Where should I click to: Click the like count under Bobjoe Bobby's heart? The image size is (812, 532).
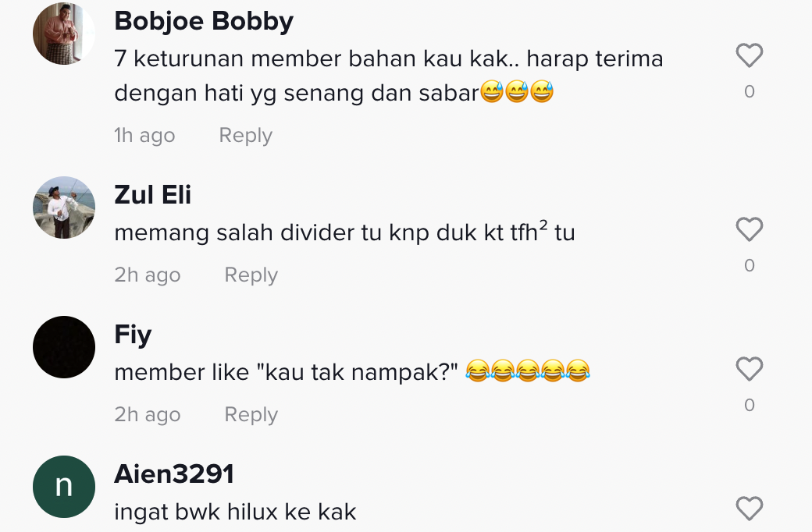click(750, 91)
